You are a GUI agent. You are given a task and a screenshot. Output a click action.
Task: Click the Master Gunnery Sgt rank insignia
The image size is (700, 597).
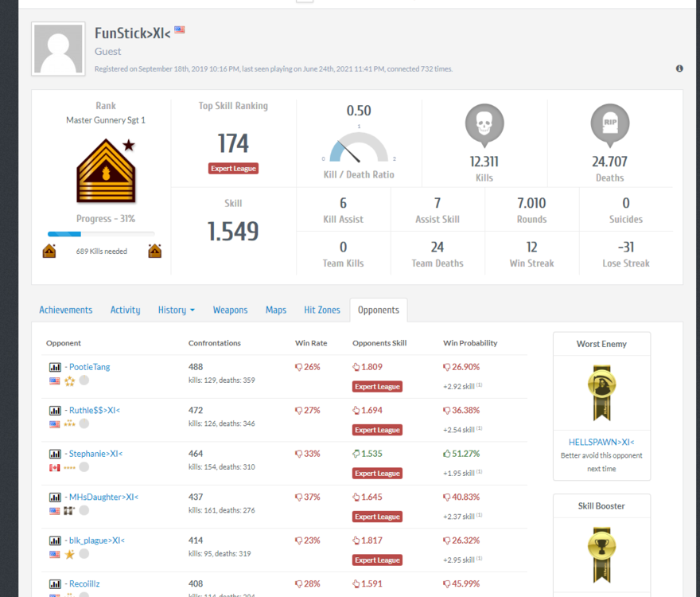[106, 171]
